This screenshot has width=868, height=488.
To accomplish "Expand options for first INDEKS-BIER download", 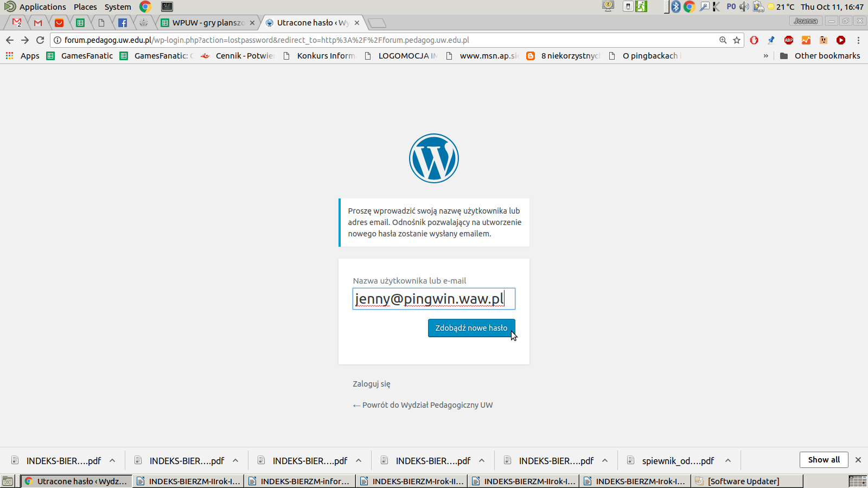I will point(112,460).
